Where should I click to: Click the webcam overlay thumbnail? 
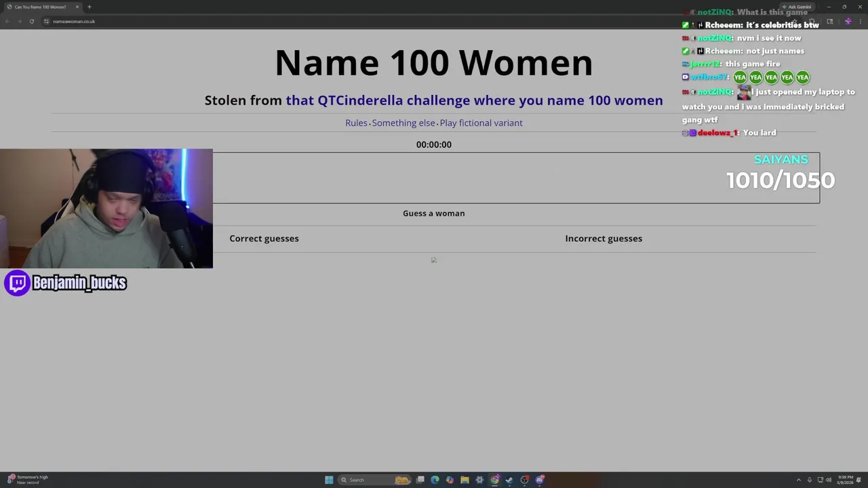pos(106,209)
